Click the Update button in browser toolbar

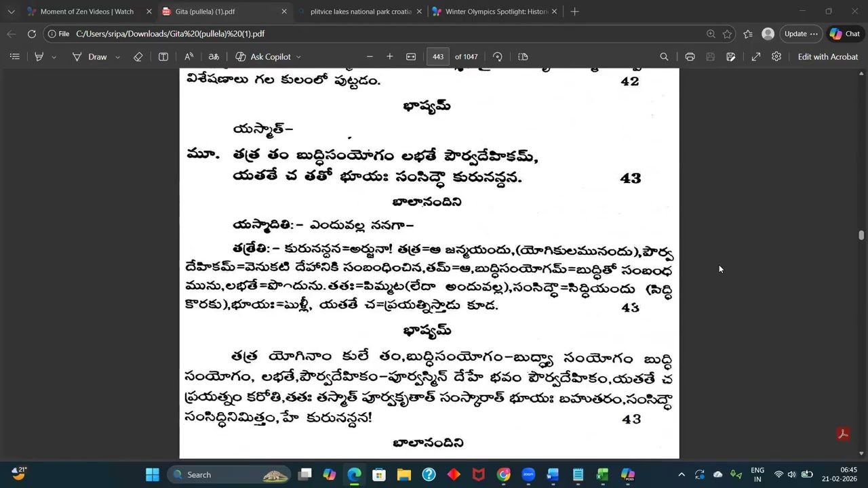click(x=801, y=34)
